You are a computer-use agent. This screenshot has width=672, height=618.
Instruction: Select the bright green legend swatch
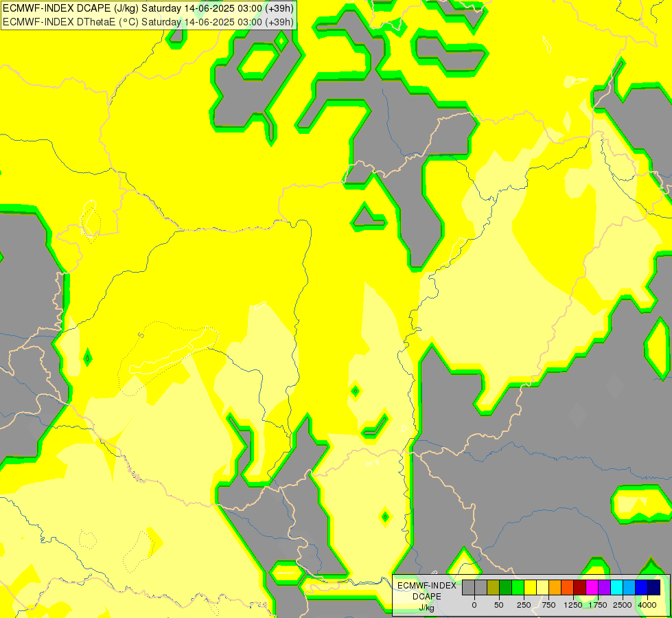[518, 587]
